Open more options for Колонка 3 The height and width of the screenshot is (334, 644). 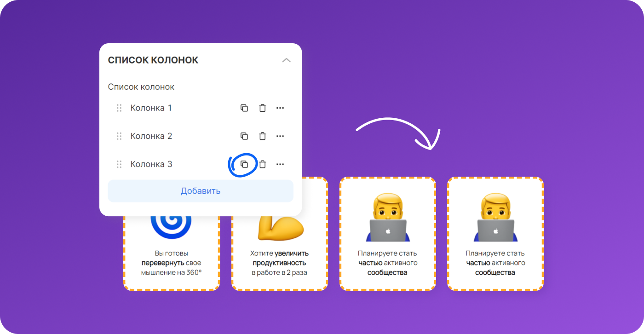pyautogui.click(x=280, y=164)
